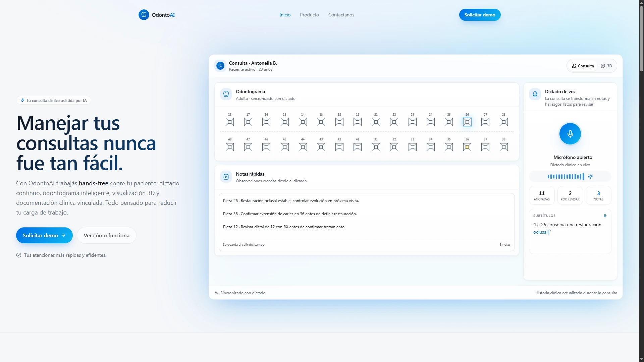Click the OdontoAI tooth logo icon
Screen dimensions: 644x362
point(144,15)
